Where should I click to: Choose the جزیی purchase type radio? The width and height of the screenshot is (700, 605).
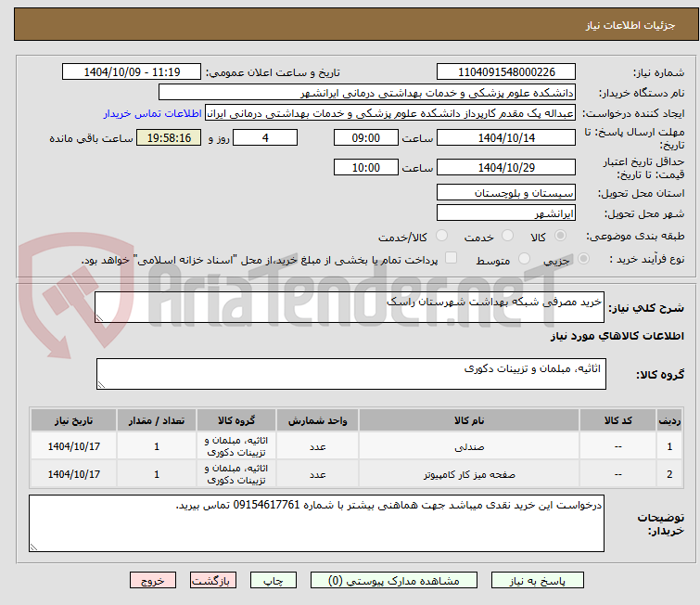pyautogui.click(x=583, y=259)
